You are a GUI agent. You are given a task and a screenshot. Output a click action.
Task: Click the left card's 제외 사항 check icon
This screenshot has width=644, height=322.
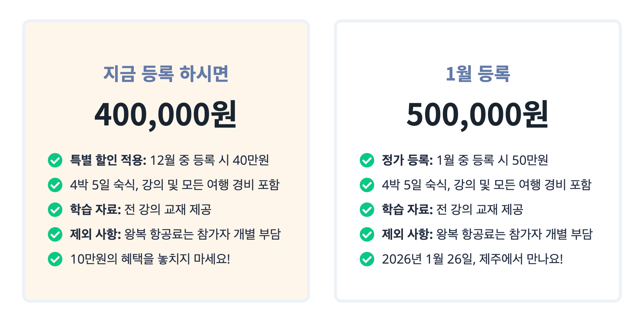pos(55,234)
